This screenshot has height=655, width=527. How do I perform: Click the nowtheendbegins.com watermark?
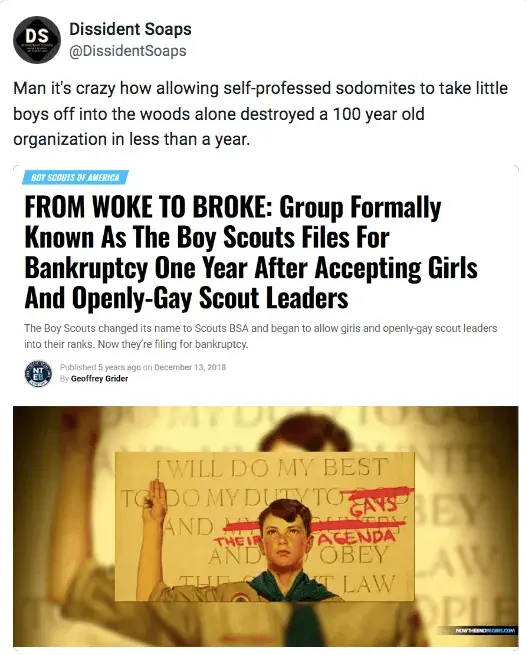click(485, 631)
